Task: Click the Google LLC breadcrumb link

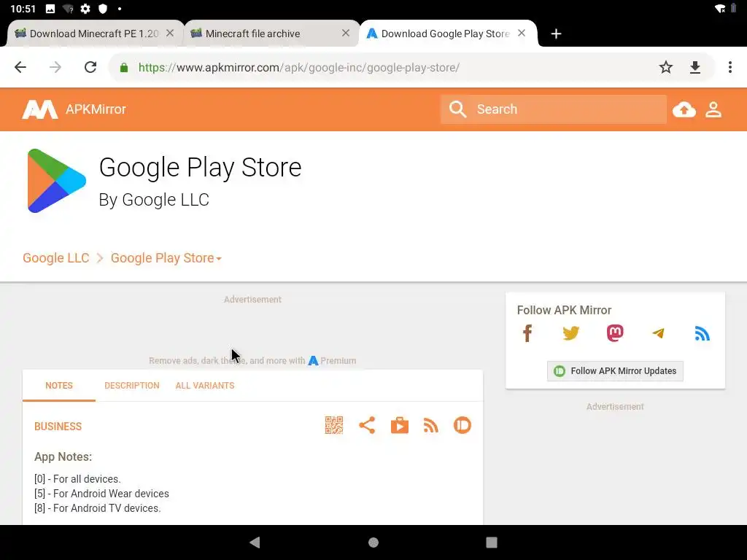Action: 55,258
